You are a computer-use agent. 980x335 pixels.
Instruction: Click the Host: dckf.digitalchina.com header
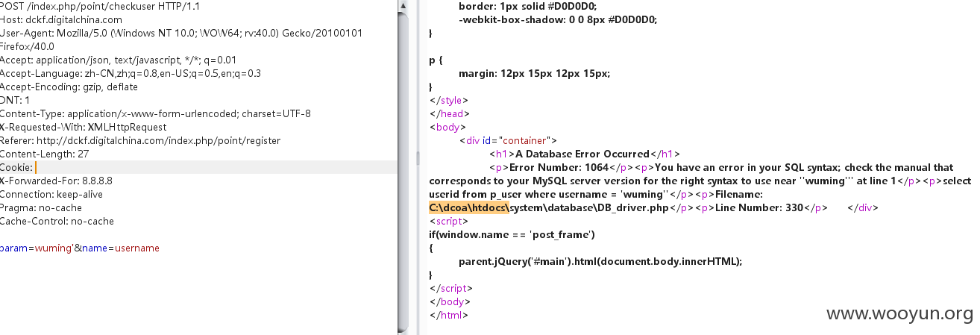point(61,19)
